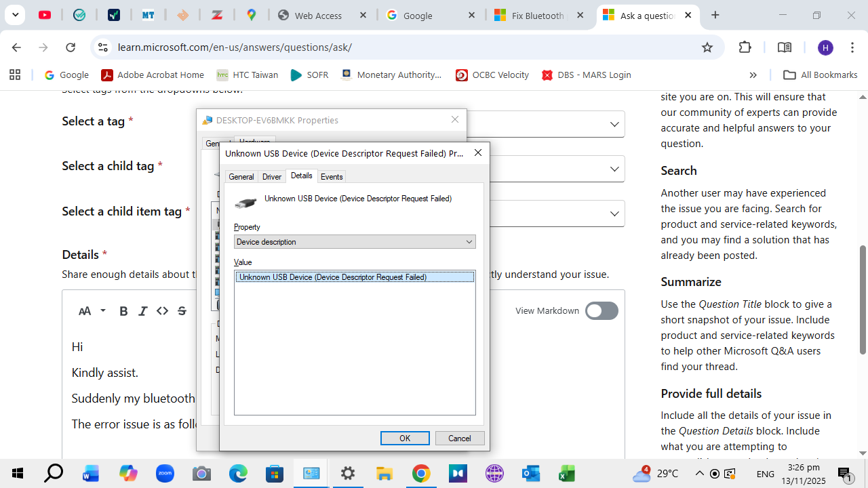Toggle bold formatting in the Details editor
This screenshot has width=868, height=488.
(123, 311)
